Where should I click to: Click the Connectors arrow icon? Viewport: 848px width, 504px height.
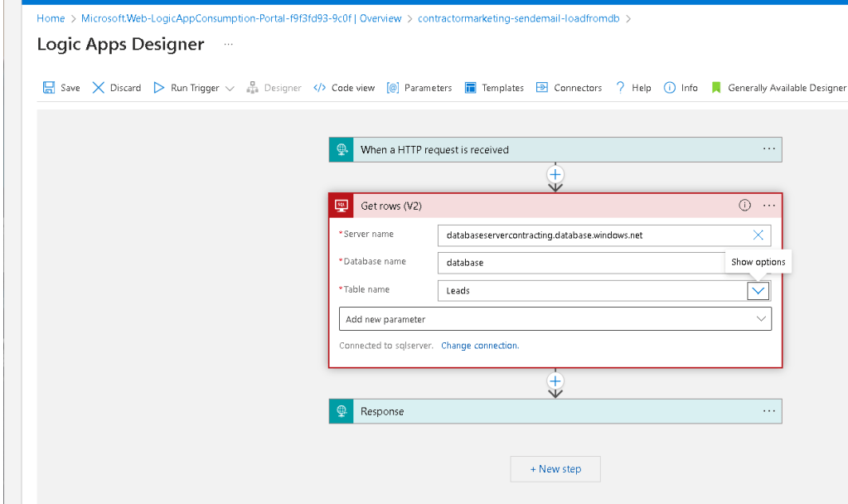coord(542,87)
